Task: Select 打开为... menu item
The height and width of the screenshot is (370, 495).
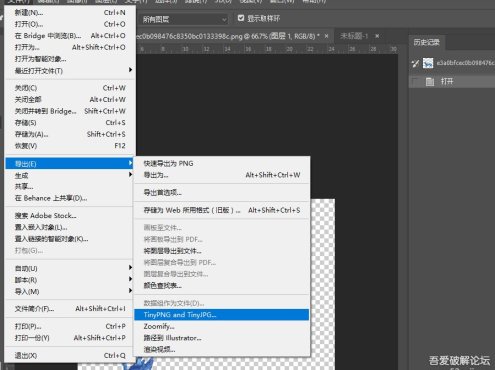Action: click(69, 47)
